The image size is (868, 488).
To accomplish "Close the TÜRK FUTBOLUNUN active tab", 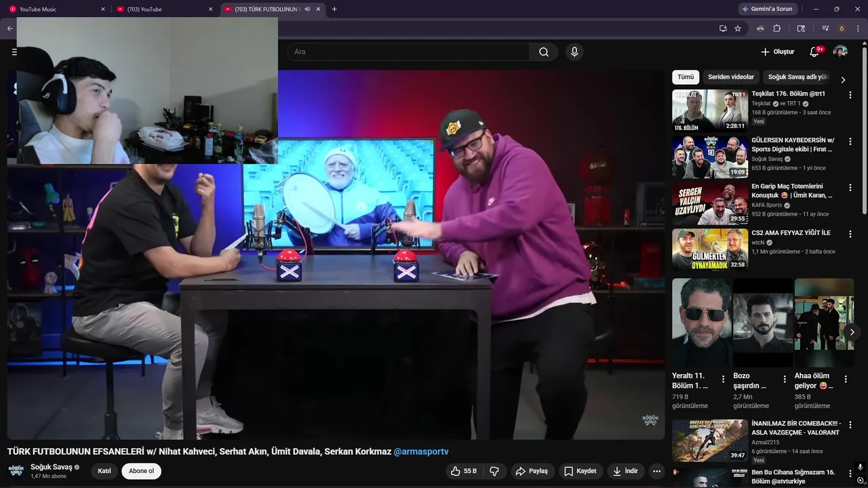I will (318, 9).
